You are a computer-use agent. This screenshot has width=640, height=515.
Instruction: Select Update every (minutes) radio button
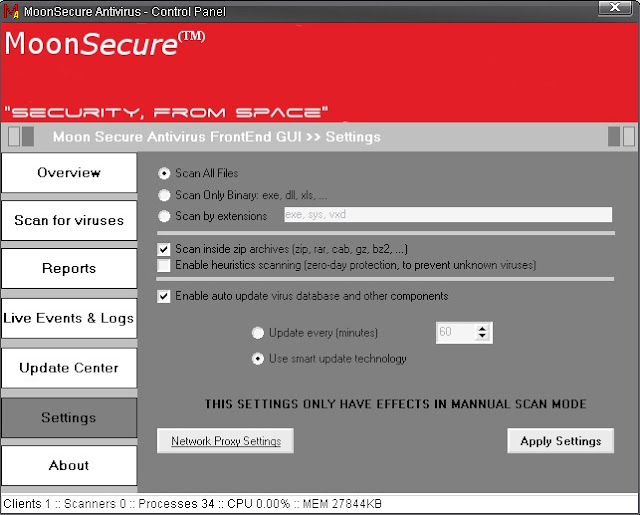[x=258, y=333]
